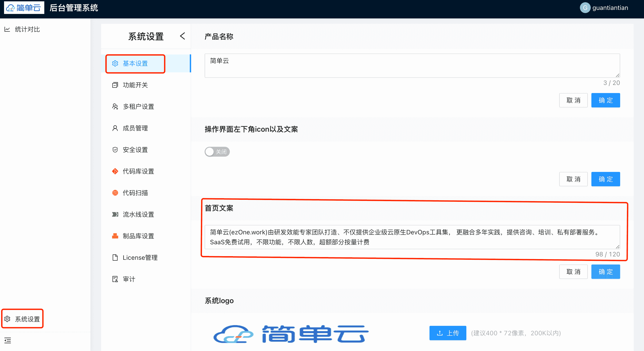This screenshot has height=351, width=644.
Task: Grab the 产品名称 textarea resize handle
Action: click(617, 75)
